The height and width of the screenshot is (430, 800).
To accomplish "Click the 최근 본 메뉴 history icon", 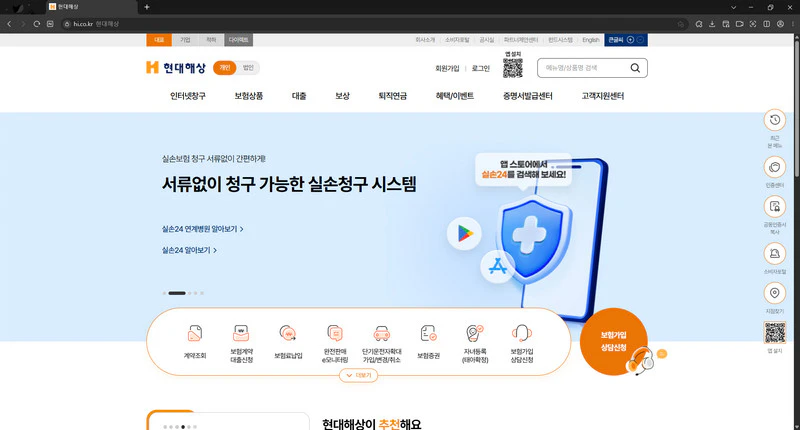I will point(774,120).
